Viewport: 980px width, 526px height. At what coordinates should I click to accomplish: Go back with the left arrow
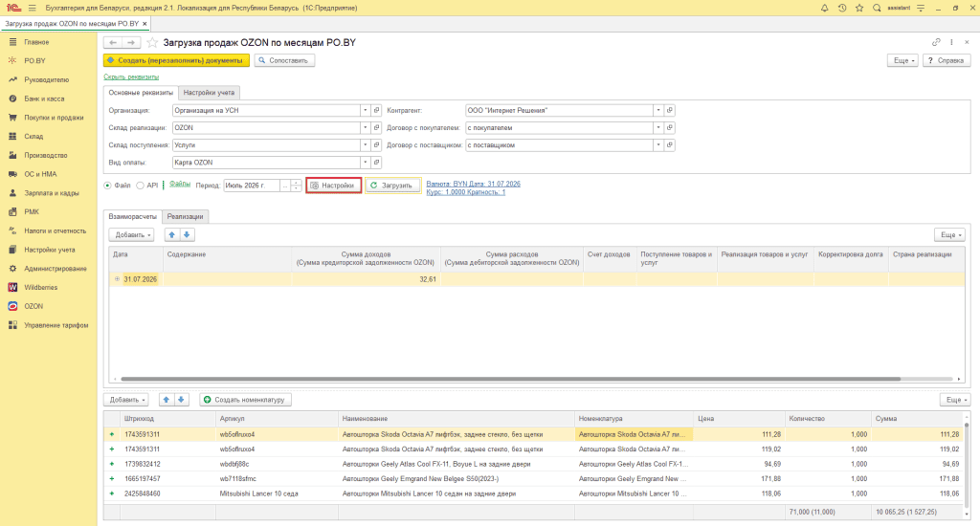click(113, 42)
